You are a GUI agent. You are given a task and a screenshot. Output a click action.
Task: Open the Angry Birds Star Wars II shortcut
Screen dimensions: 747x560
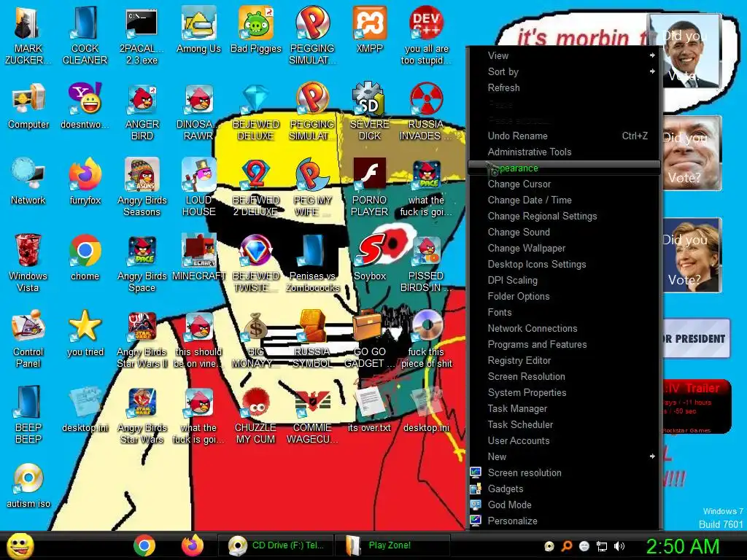142,339
